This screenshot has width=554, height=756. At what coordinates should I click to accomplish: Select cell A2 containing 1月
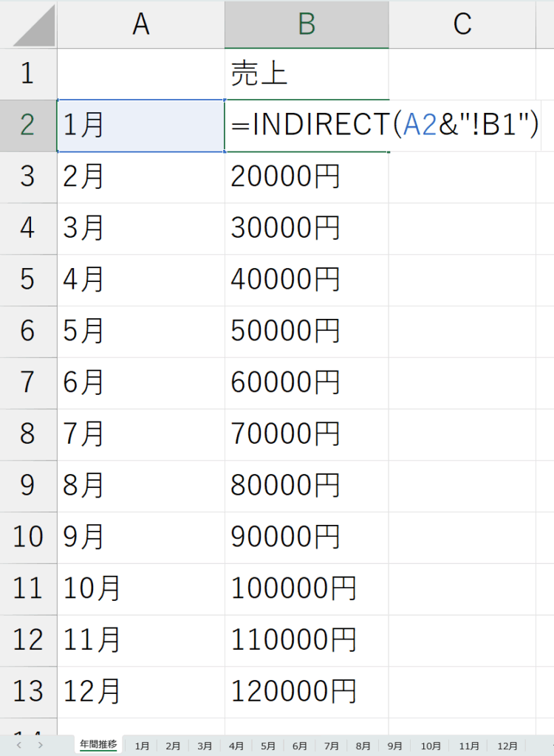point(140,126)
